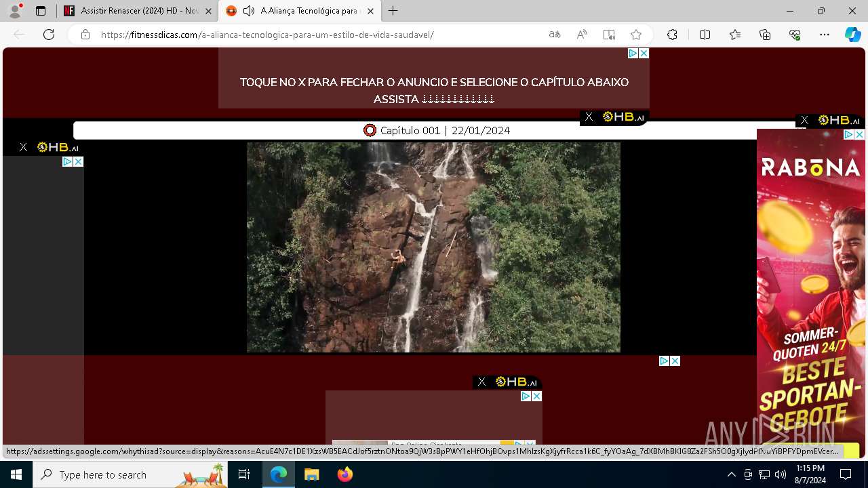
Task: Toggle split screen view
Action: pyautogui.click(x=705, y=35)
